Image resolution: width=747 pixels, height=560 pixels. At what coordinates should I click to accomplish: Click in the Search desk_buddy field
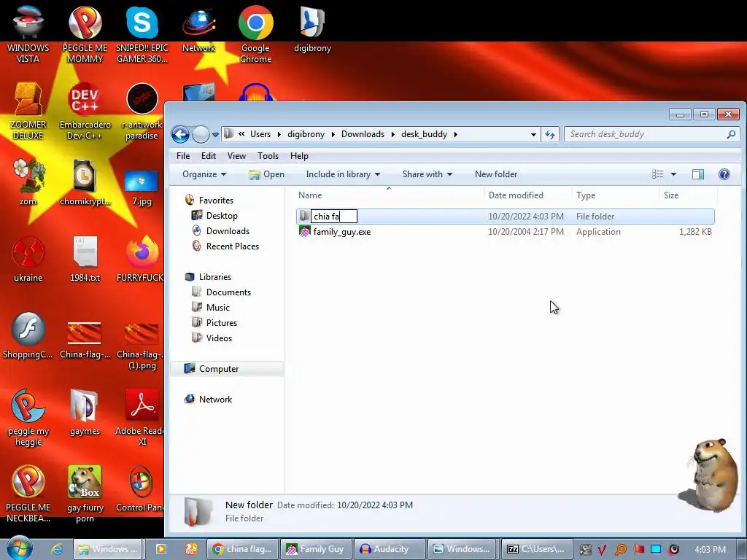point(653,134)
